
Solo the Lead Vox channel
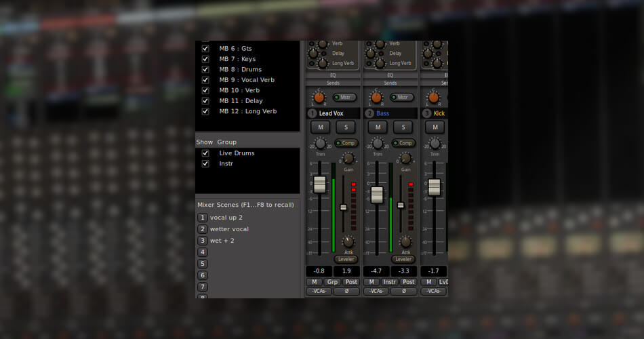(346, 127)
